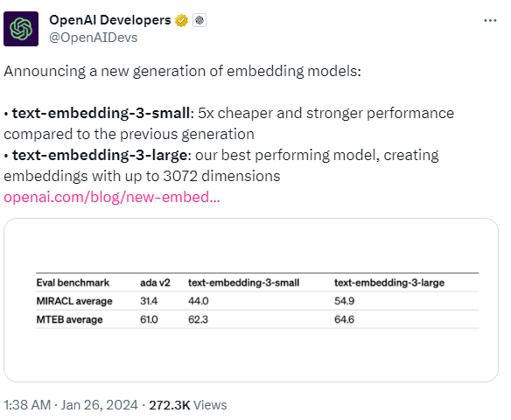Click the @OpenAIDevs handle
The image size is (511, 420).
(x=94, y=38)
